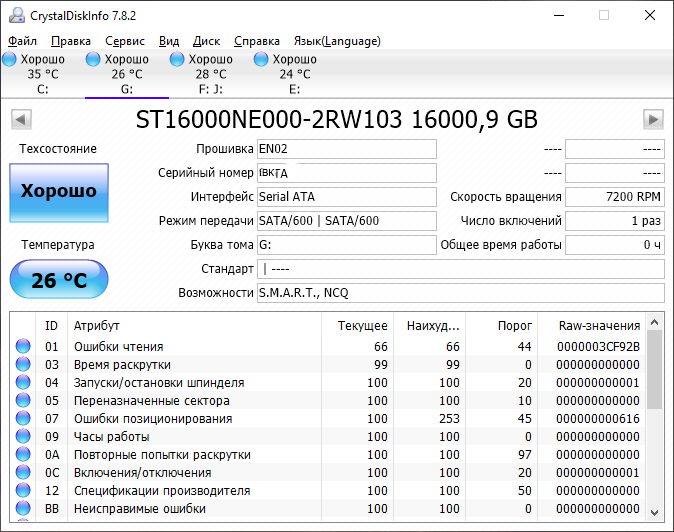The width and height of the screenshot is (674, 532).
Task: Click status orb for 05 Переназначенные сектора
Action: pyautogui.click(x=23, y=401)
